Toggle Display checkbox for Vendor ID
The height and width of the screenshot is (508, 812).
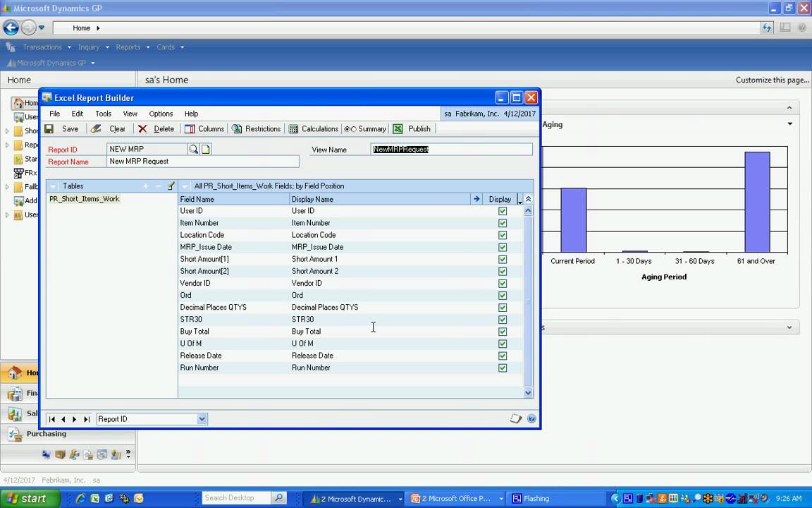pyautogui.click(x=503, y=284)
